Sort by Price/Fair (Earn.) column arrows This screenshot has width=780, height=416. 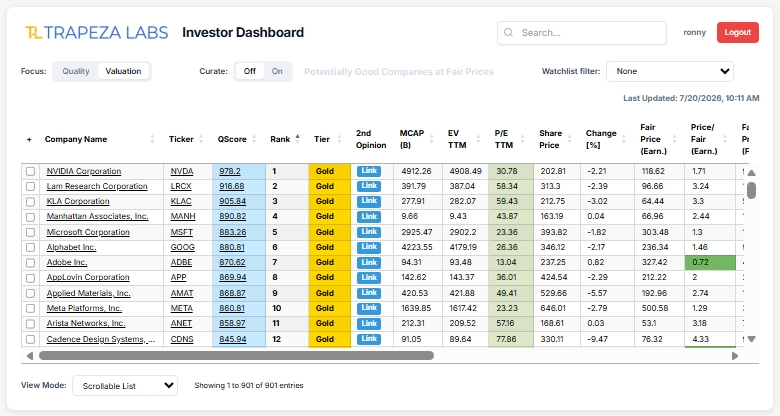coord(725,139)
